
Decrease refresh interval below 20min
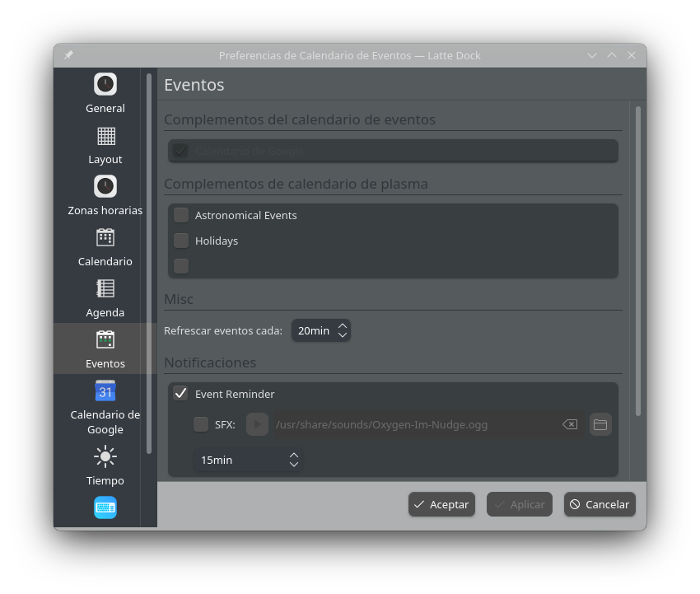pos(343,335)
